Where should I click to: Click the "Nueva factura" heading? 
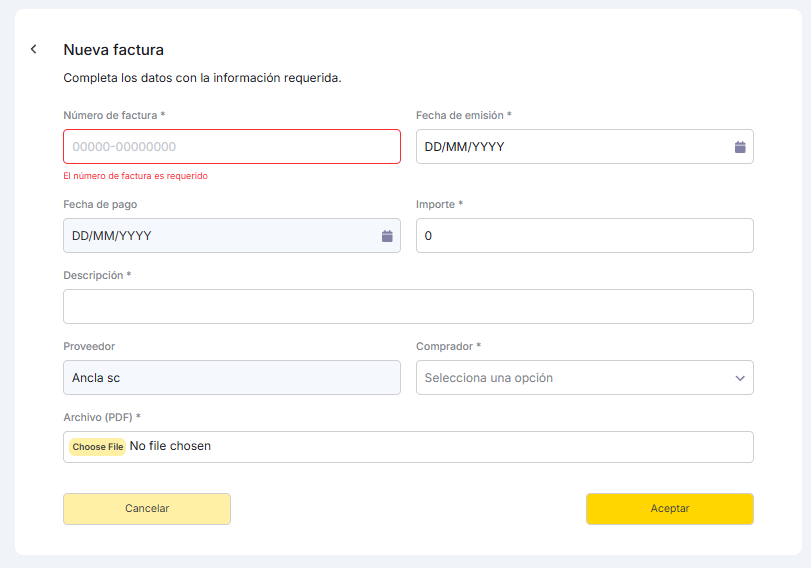(113, 50)
